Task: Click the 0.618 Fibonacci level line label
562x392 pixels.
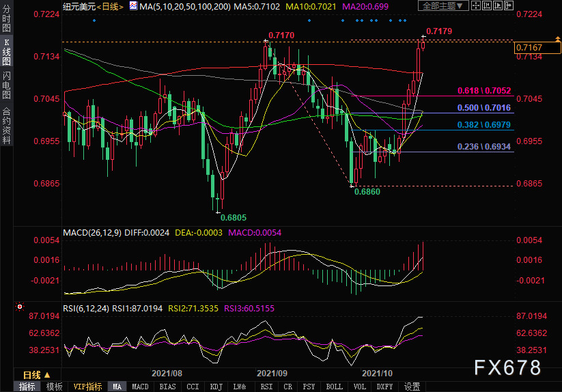Action: point(484,91)
